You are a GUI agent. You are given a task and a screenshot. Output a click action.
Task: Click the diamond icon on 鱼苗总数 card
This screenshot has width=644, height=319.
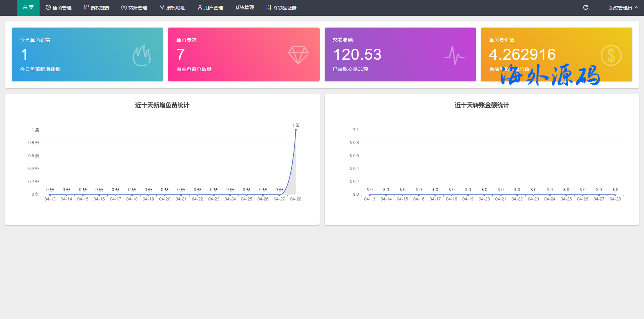298,55
